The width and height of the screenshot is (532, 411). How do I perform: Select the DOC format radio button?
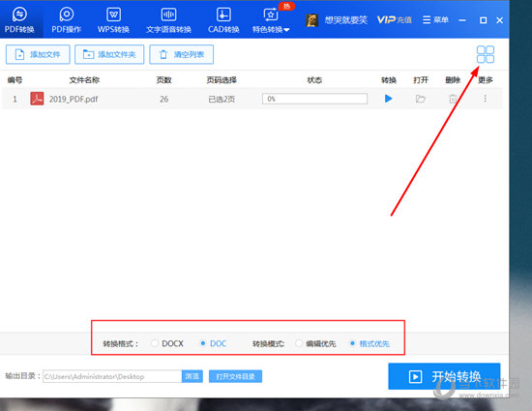coord(203,343)
